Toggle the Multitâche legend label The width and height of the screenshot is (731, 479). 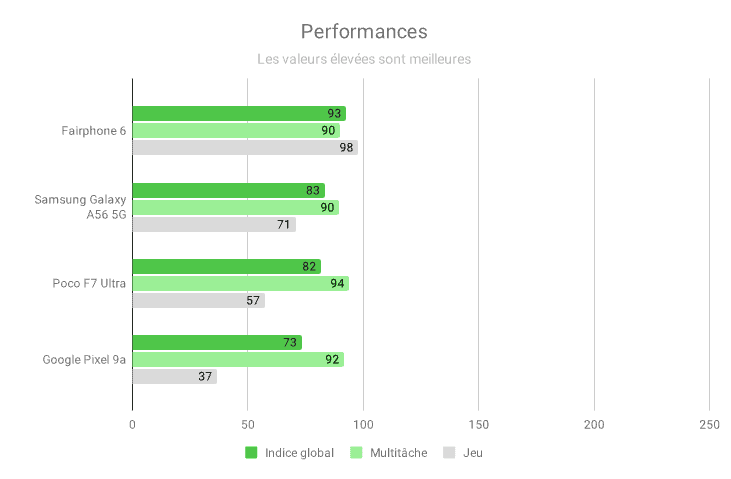click(x=398, y=453)
